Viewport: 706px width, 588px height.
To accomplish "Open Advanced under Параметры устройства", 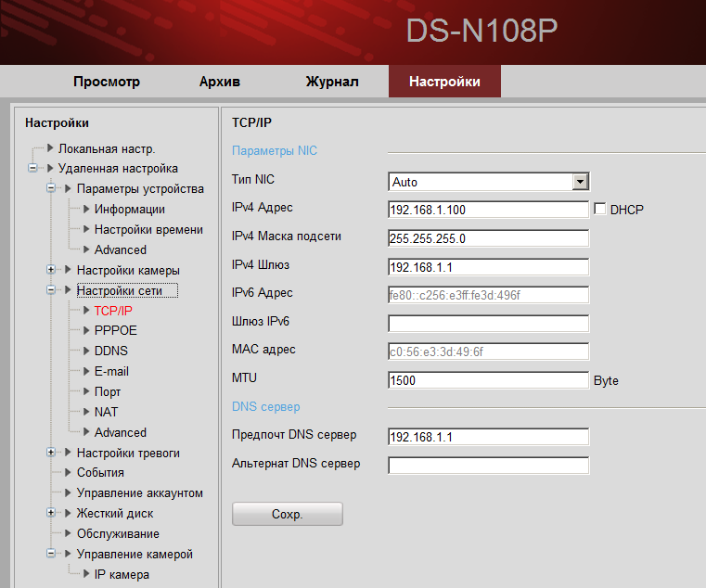I will click(121, 249).
